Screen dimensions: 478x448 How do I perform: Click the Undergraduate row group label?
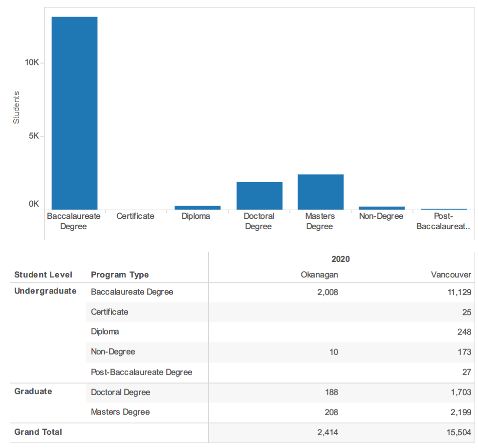pyautogui.click(x=45, y=291)
